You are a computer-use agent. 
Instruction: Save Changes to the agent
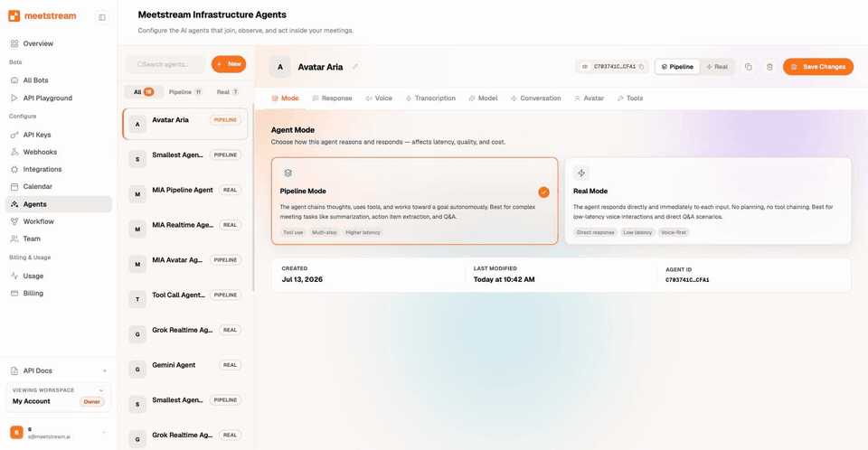tap(818, 67)
